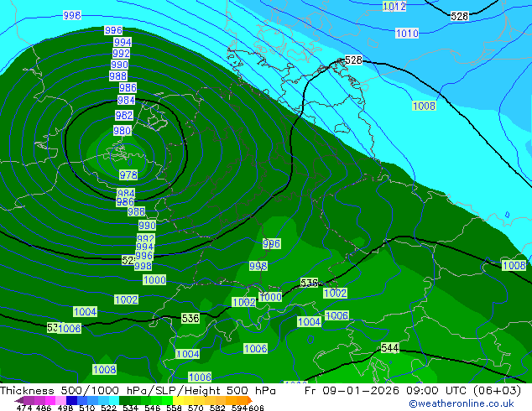532x411 pixels.
Task: Pick the bright magenta legend color swatch
Action: tap(50, 400)
